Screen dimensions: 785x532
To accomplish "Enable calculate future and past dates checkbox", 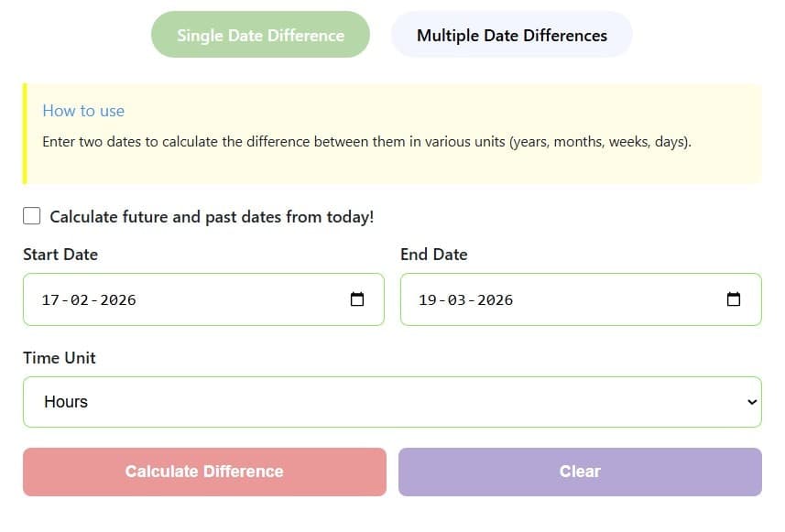I will (x=31, y=215).
